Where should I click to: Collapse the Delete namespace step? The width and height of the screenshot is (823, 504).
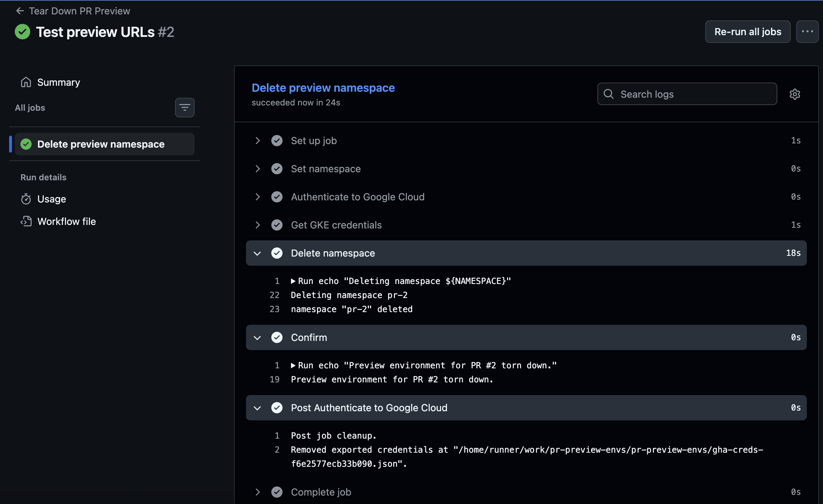click(258, 253)
